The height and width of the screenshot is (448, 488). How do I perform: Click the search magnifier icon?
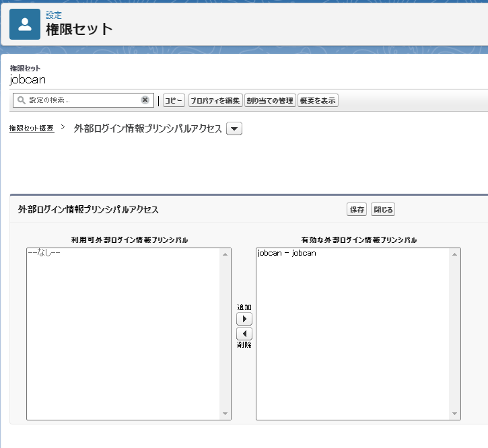coord(21,100)
